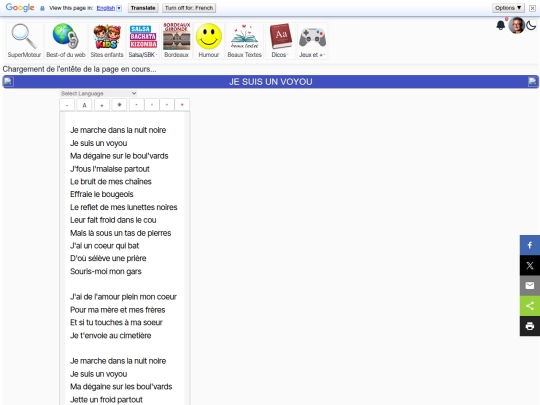This screenshot has height=405, width=540.
Task: Click Turn off for: French button
Action: 189,8
